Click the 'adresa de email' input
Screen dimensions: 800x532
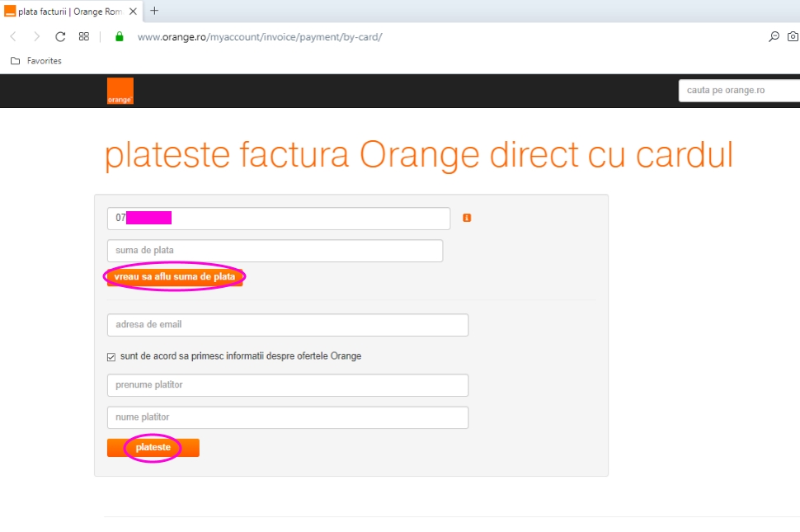tap(287, 325)
